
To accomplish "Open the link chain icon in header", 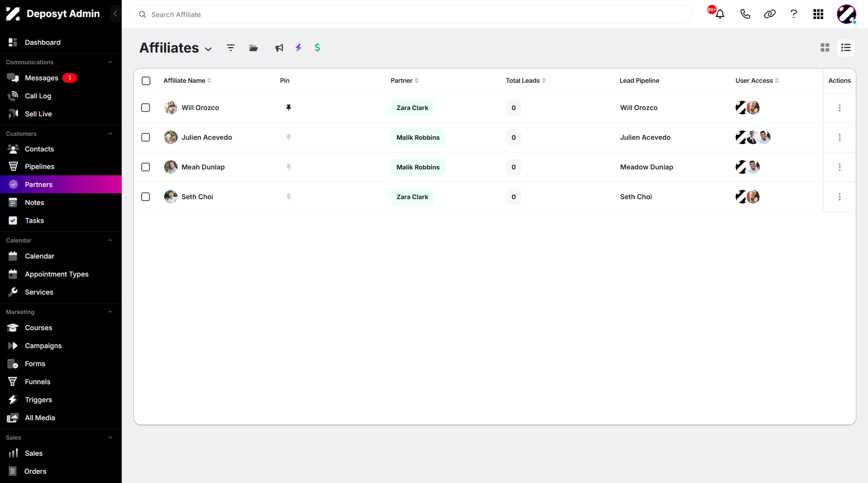I will [x=770, y=14].
